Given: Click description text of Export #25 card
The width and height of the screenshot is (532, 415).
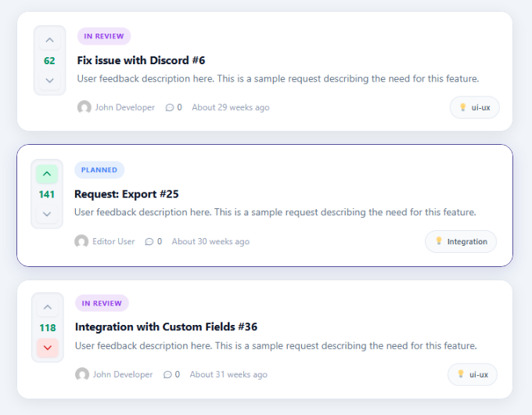Looking at the screenshot, I should (x=275, y=212).
